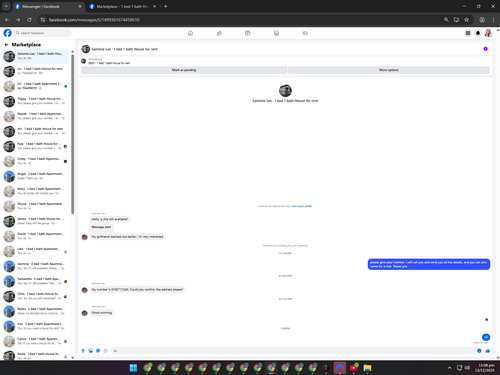The width and height of the screenshot is (500, 375).
Task: Open the Home feed icon
Action: click(190, 33)
